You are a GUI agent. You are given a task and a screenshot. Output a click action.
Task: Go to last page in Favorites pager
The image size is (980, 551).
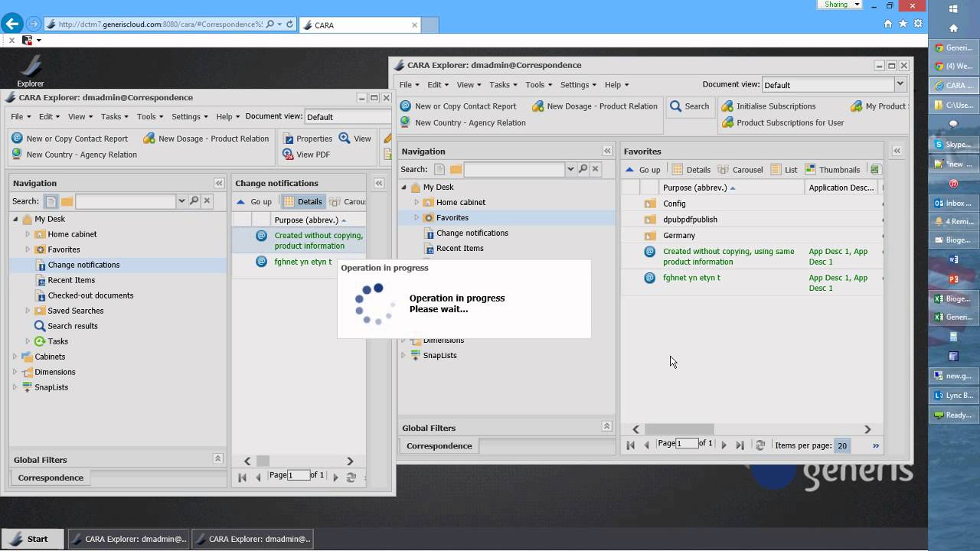(x=740, y=445)
